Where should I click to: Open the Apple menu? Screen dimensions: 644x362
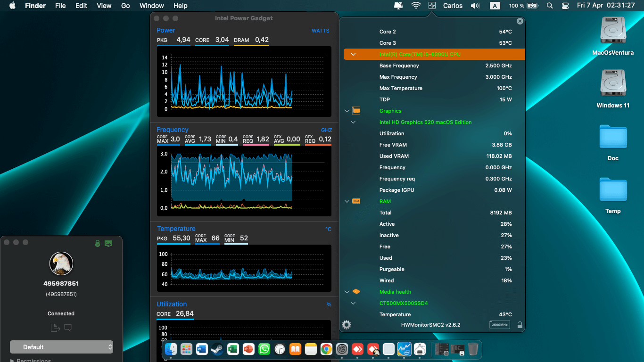tap(12, 6)
